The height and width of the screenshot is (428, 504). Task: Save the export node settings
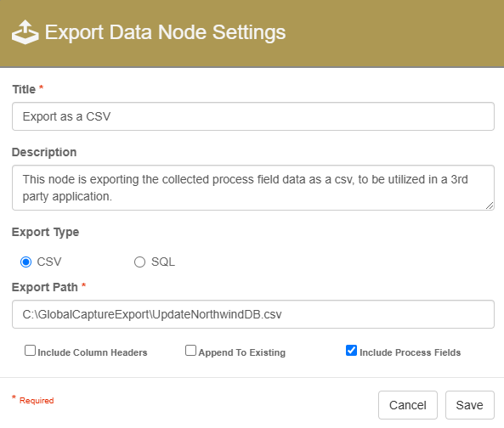click(470, 405)
